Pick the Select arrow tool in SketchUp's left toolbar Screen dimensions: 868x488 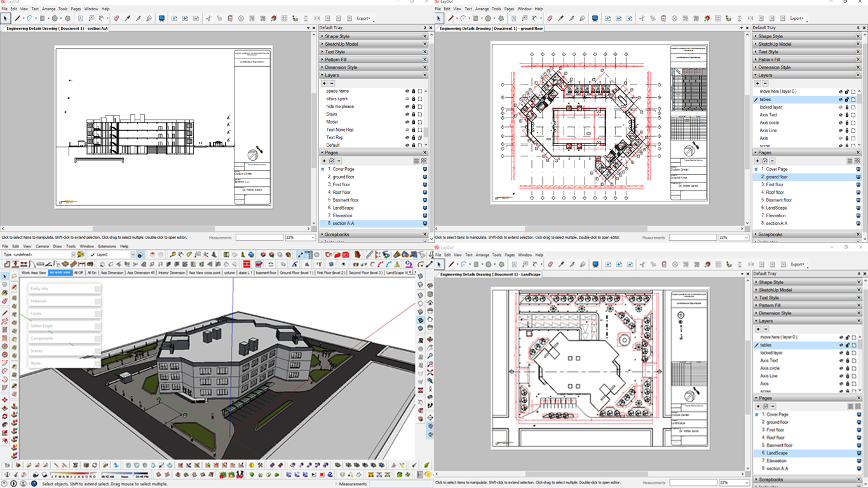pyautogui.click(x=4, y=277)
